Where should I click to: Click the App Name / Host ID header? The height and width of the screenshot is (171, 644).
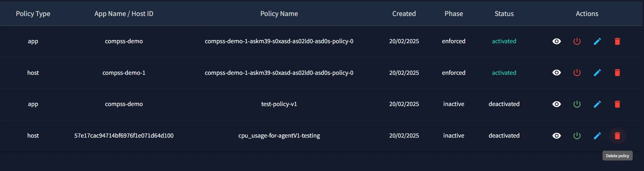coord(124,13)
